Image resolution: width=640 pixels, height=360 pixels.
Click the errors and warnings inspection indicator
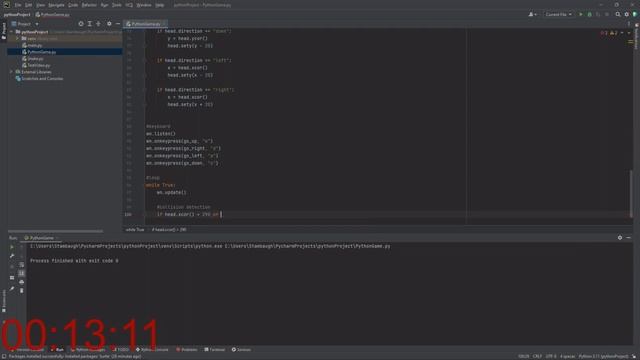click(x=610, y=33)
